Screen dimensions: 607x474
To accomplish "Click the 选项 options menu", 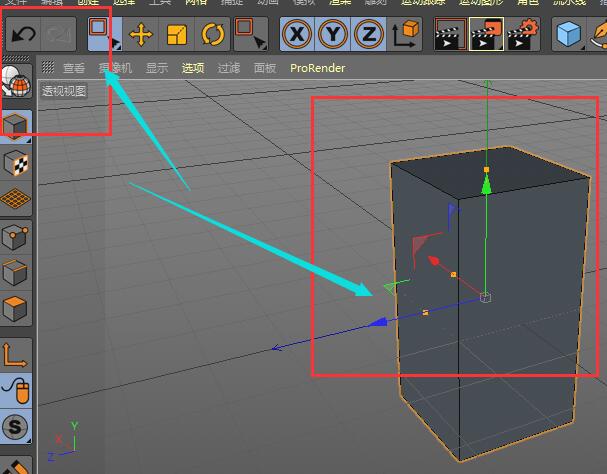I will [x=193, y=68].
